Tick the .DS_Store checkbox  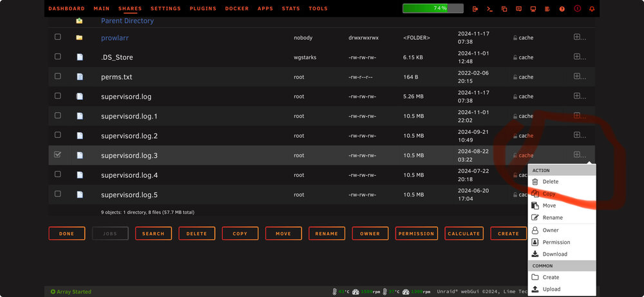pyautogui.click(x=57, y=56)
